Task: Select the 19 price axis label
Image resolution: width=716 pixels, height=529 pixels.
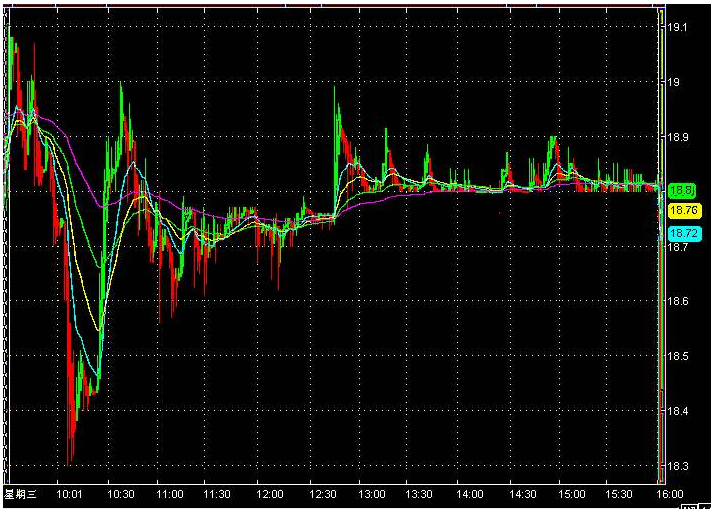Action: click(675, 83)
